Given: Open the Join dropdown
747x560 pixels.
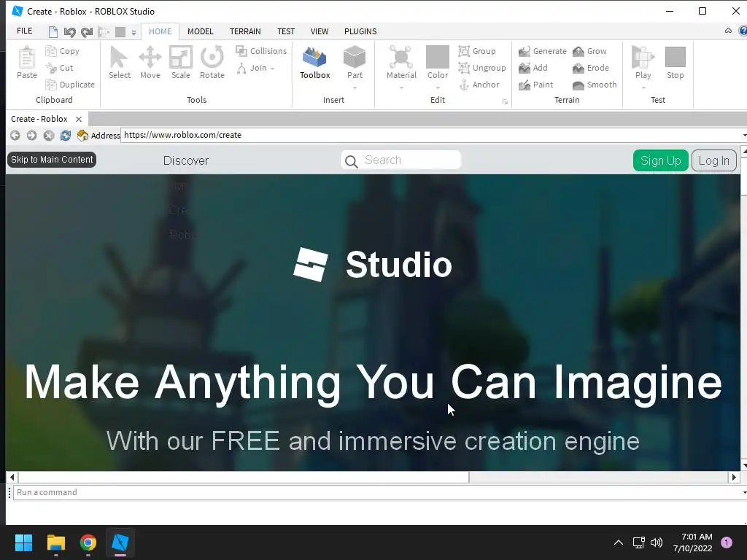Looking at the screenshot, I should (256, 68).
